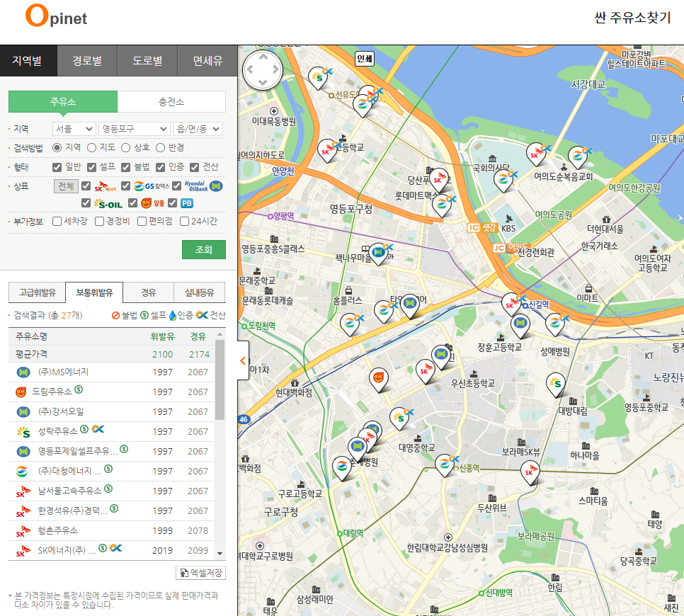Viewport: 684px width, 616px height.
Task: Check the 일반 type checkbox
Action: (56, 167)
